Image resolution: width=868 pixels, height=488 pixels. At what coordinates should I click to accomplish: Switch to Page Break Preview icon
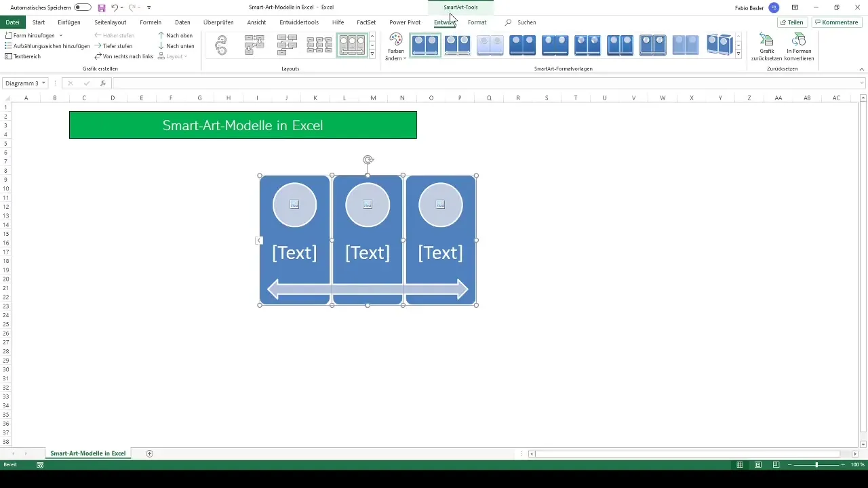776,465
